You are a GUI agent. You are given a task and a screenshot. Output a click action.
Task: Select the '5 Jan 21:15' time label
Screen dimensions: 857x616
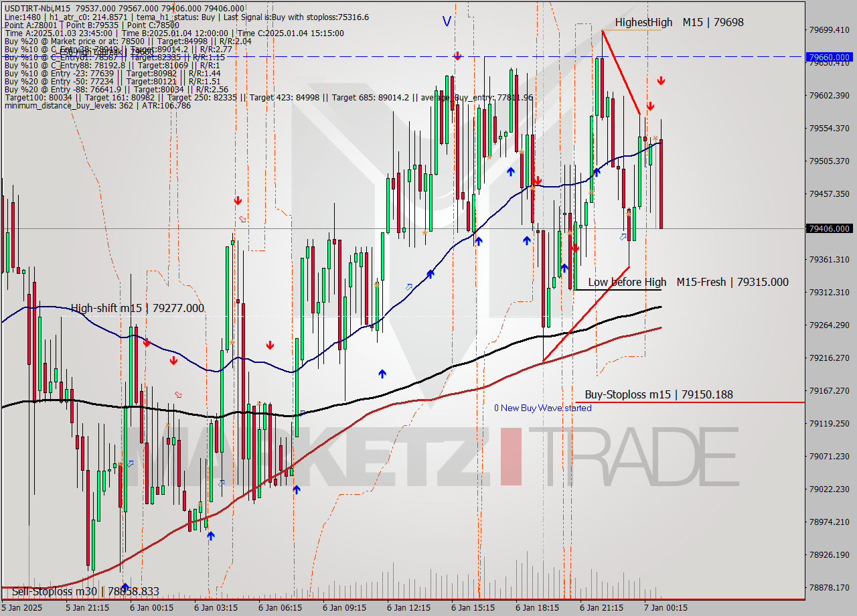click(87, 608)
